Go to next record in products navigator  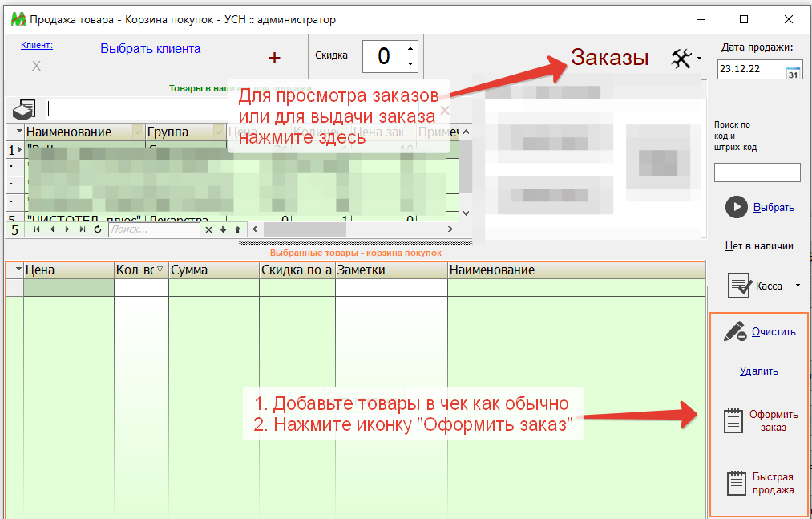click(x=67, y=229)
